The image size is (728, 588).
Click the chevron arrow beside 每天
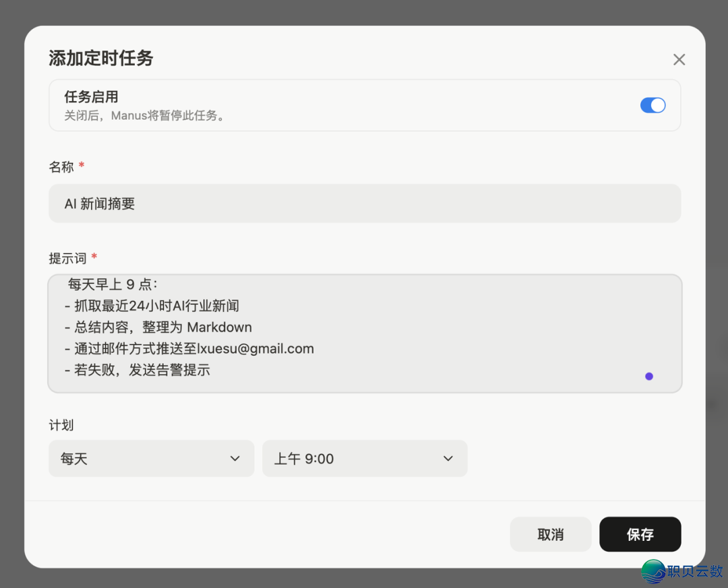[x=235, y=459]
